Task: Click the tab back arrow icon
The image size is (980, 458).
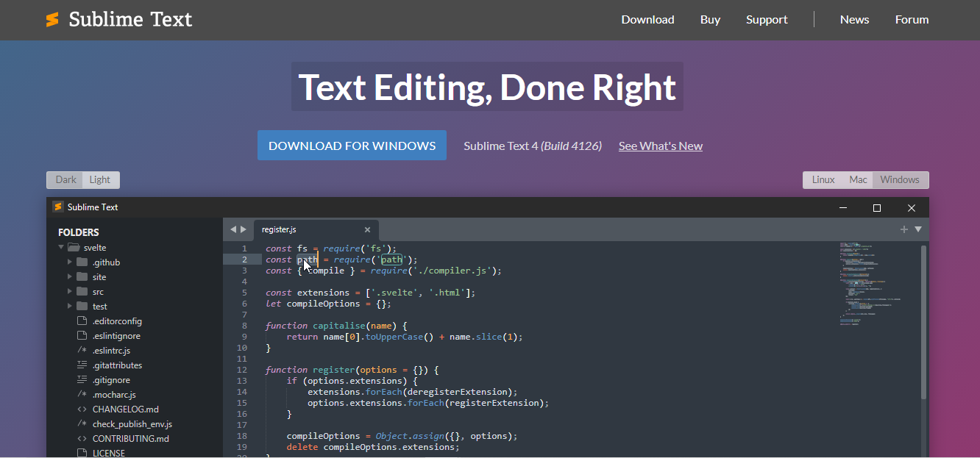Action: (x=233, y=229)
